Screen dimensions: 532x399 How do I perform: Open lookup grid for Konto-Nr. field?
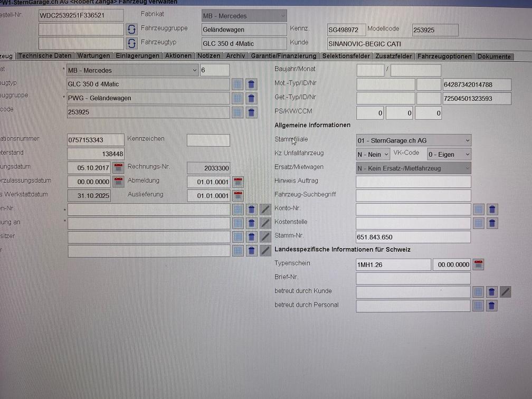(478, 210)
